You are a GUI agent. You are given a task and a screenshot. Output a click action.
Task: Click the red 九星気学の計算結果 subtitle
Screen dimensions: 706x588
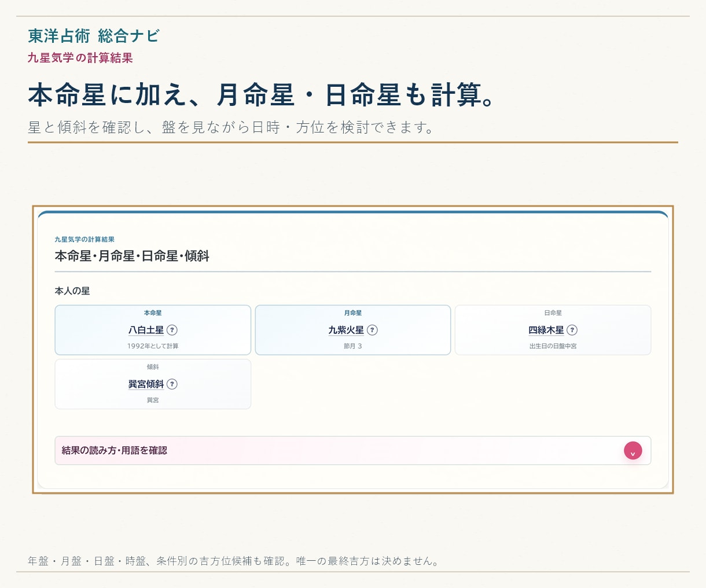coord(80,58)
